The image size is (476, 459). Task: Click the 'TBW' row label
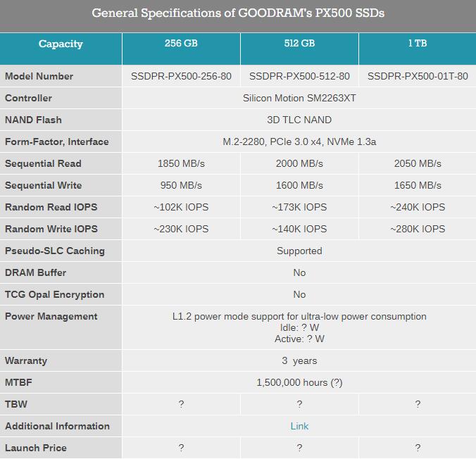(x=16, y=404)
